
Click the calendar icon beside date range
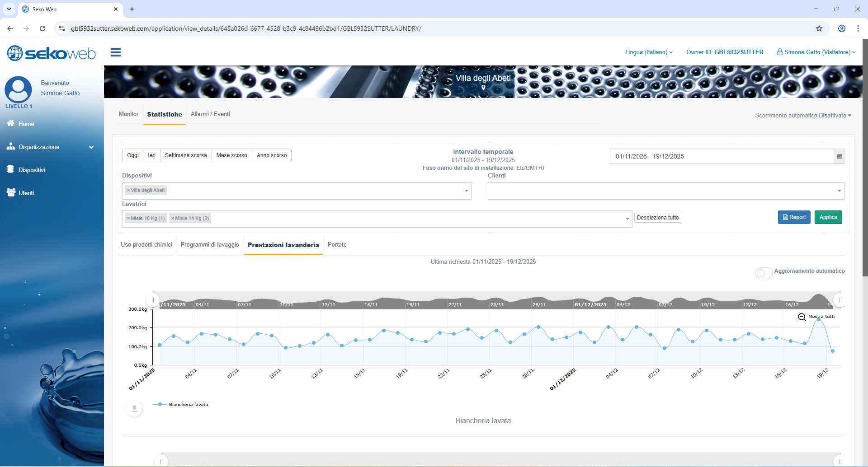[839, 157]
